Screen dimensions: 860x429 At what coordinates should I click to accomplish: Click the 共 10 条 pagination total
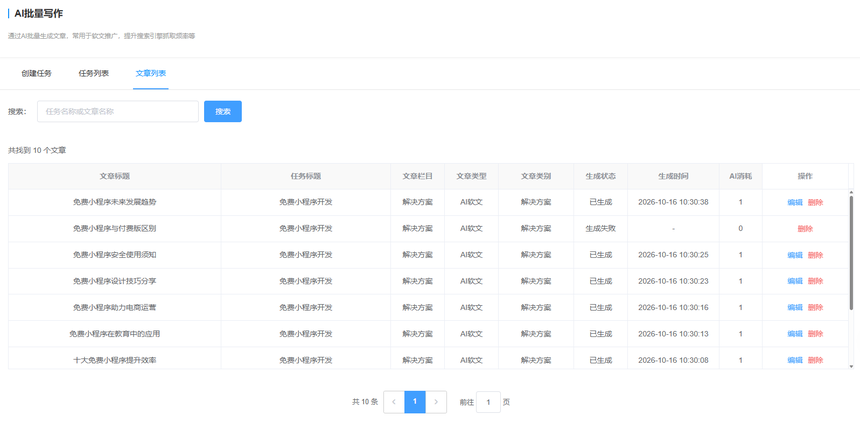pyautogui.click(x=365, y=402)
